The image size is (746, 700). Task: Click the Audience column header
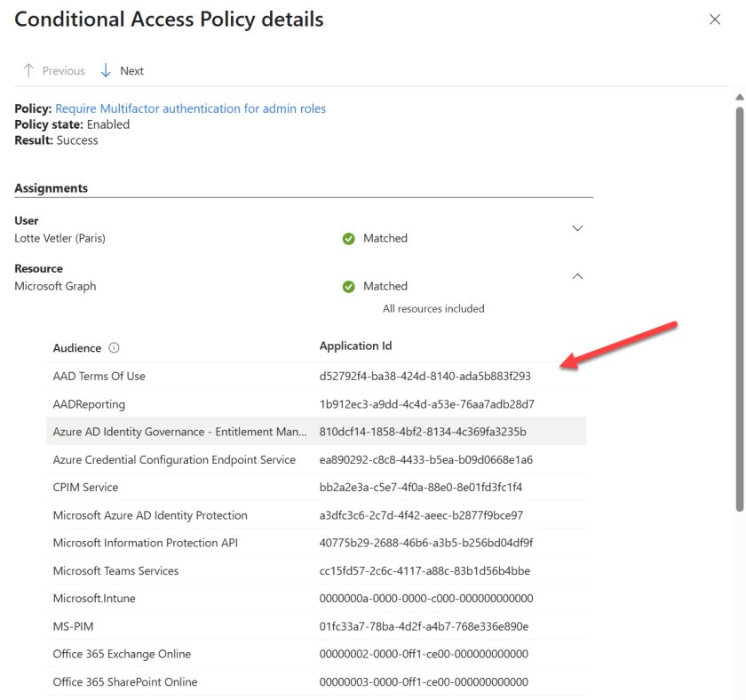pyautogui.click(x=77, y=348)
